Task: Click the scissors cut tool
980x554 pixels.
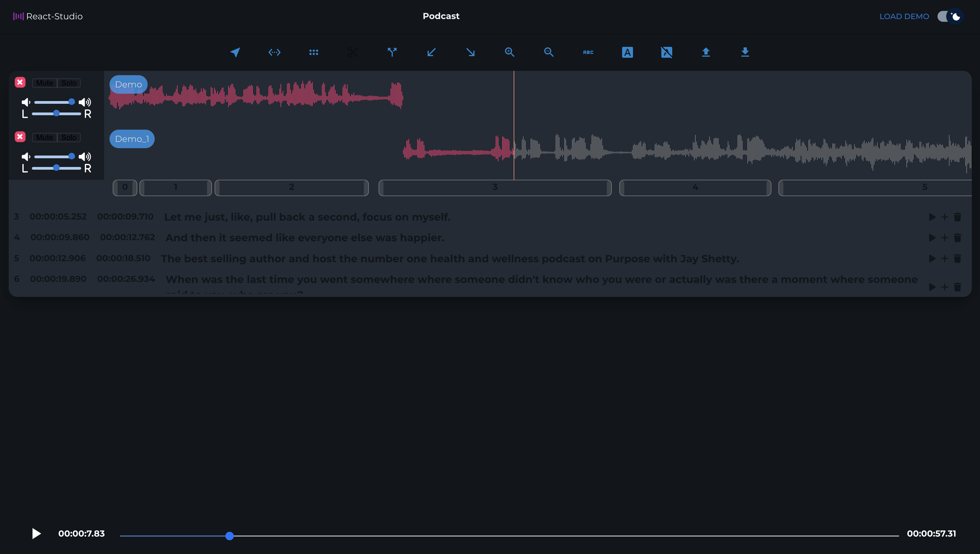Action: click(x=353, y=52)
